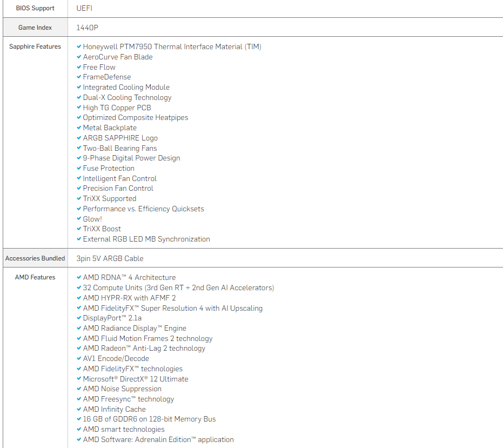Click the Accessories Bundled header cell
The width and height of the screenshot is (503, 448).
click(x=35, y=258)
